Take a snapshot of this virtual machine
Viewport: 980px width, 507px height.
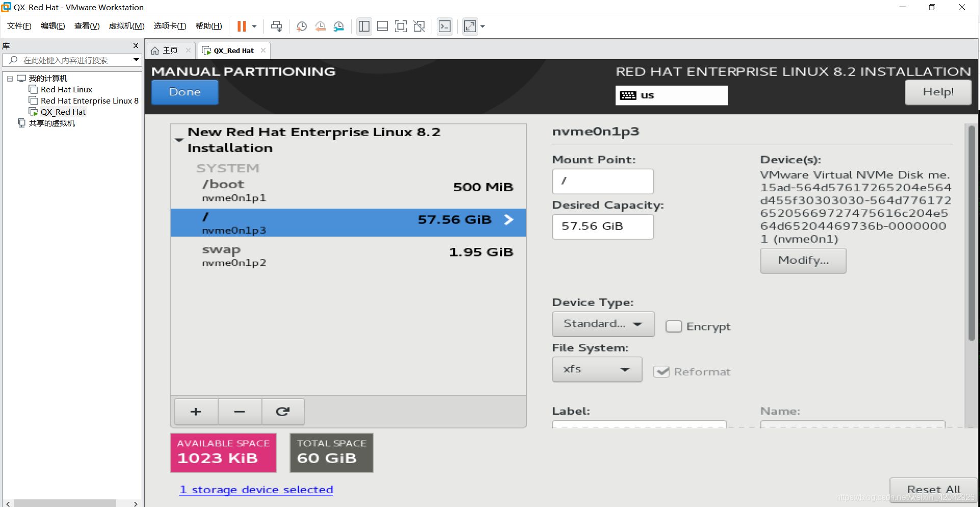click(x=302, y=26)
